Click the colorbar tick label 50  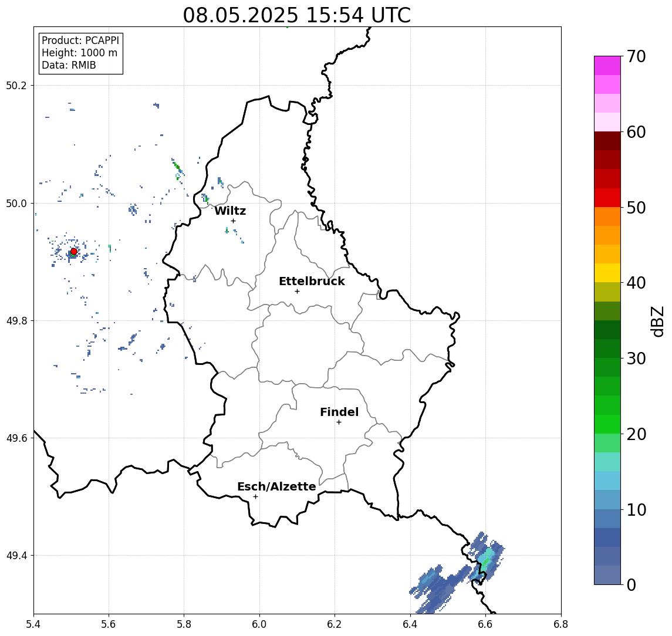636,208
